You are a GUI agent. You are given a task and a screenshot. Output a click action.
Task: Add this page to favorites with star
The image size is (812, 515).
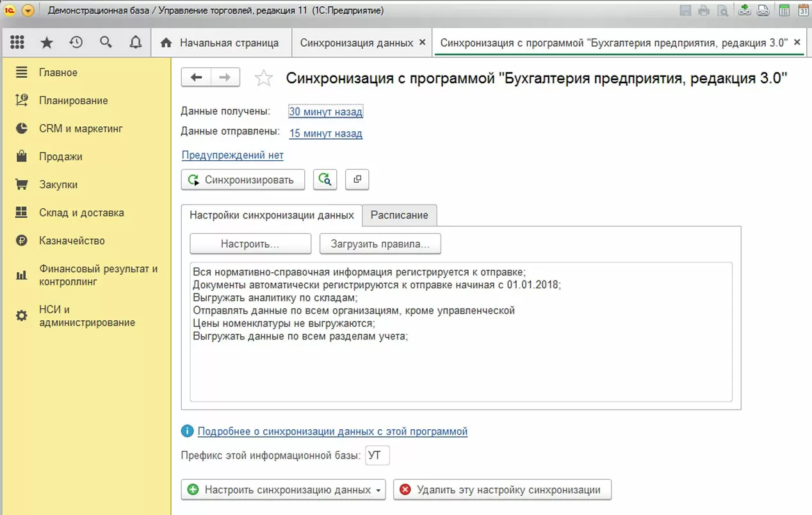[264, 78]
